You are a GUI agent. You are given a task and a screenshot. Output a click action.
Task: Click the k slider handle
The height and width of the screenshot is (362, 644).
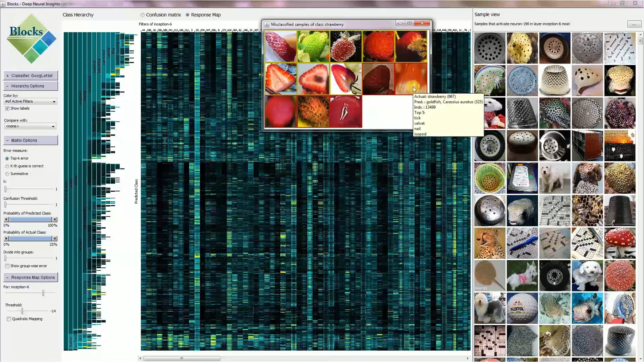[5, 189]
